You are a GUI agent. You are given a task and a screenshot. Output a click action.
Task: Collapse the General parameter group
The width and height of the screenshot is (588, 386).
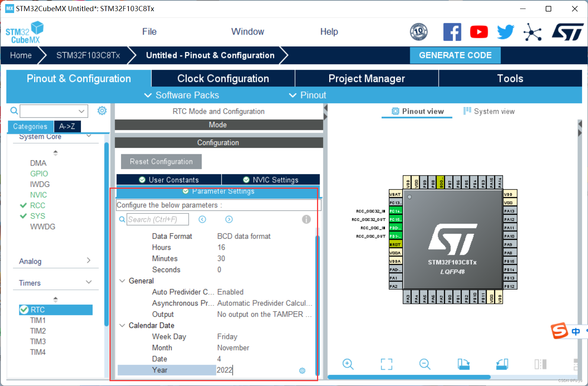[x=122, y=280]
